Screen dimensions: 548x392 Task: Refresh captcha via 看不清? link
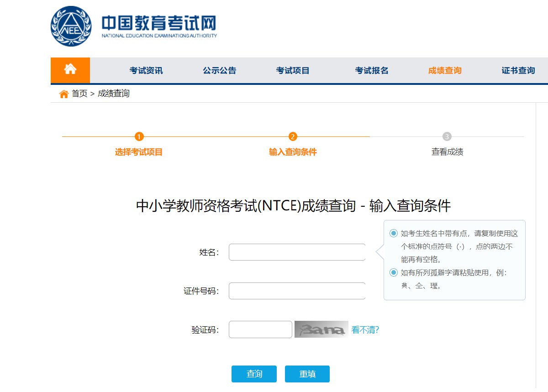point(365,330)
